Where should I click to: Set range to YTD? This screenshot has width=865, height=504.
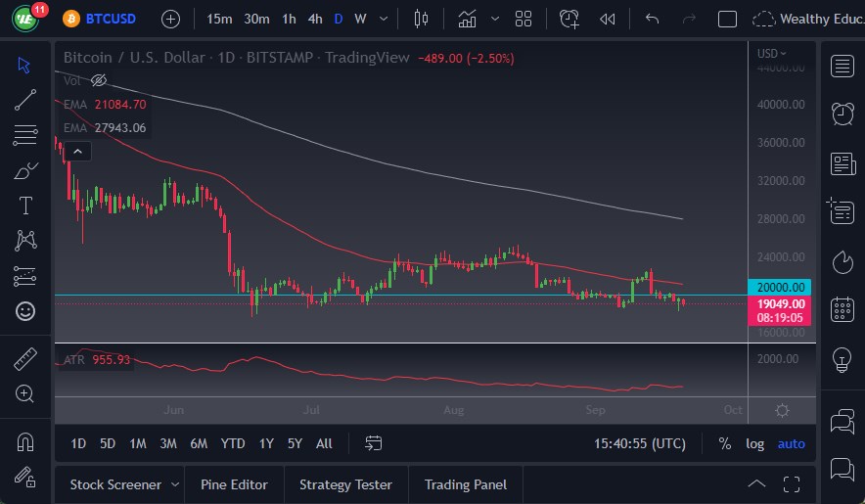click(x=233, y=443)
